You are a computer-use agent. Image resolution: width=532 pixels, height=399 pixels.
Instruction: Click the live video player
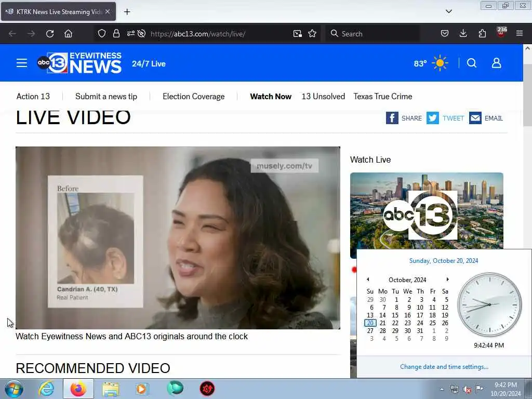pos(178,238)
